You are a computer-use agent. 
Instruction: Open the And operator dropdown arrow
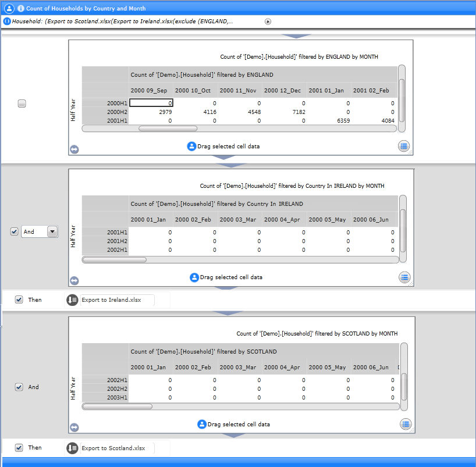[52, 231]
